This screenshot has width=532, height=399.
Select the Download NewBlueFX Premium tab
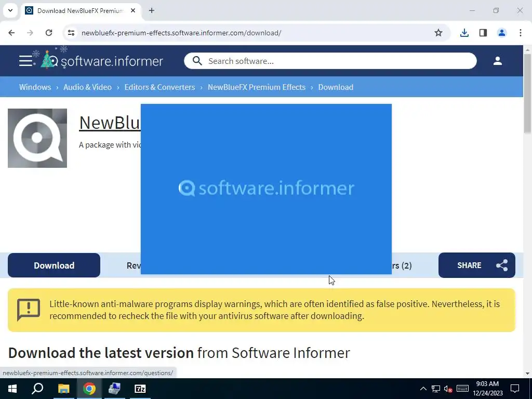(x=81, y=11)
